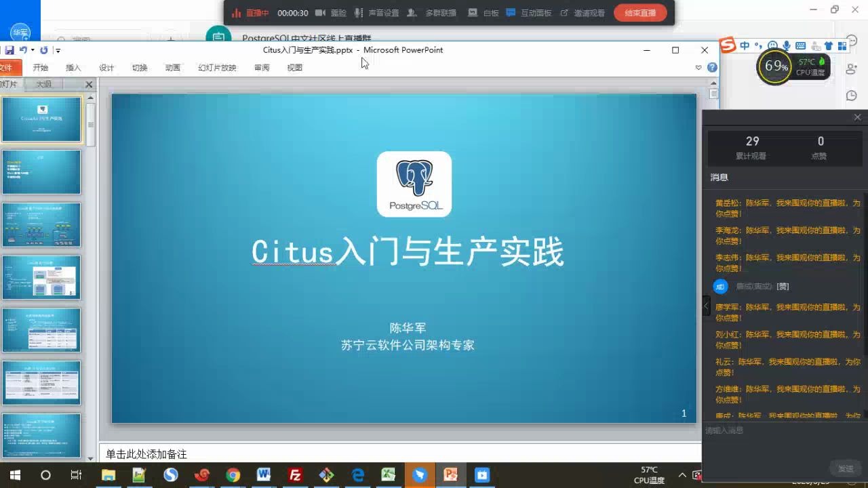Click the subtitle 苏宁云软件公司架构专家
868x488 pixels.
tap(408, 345)
